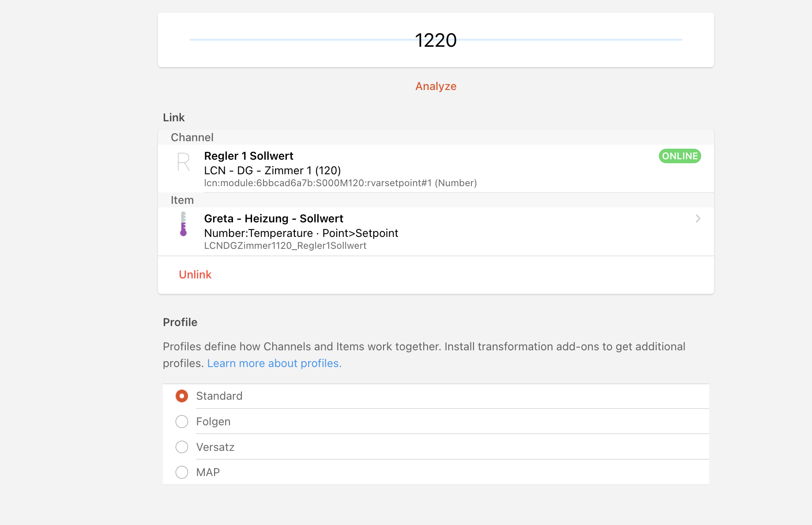Click the Number:Temperature Point>Setpoint type text

click(301, 233)
